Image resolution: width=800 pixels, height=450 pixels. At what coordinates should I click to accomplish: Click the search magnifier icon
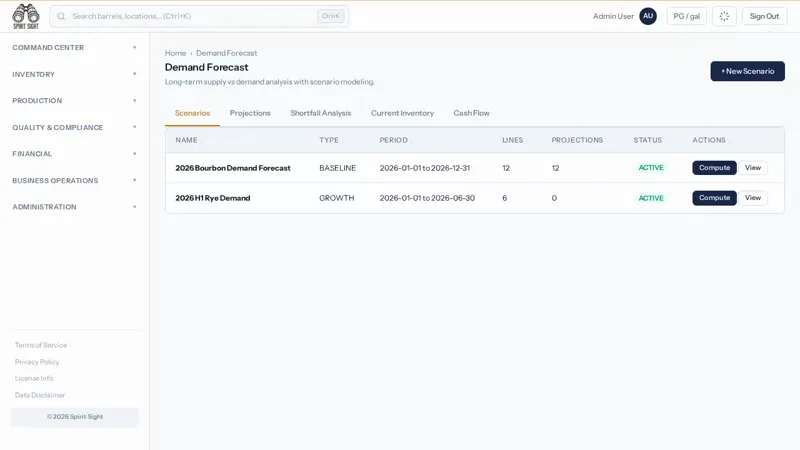coord(61,16)
